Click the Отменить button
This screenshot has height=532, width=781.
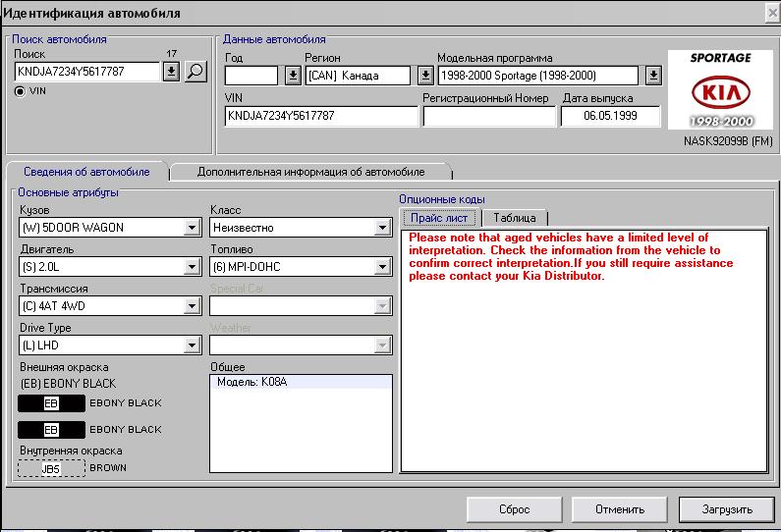620,509
